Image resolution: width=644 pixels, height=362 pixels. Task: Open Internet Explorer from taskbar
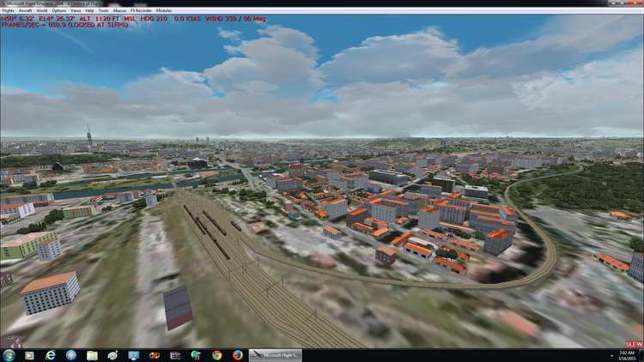[x=50, y=355]
